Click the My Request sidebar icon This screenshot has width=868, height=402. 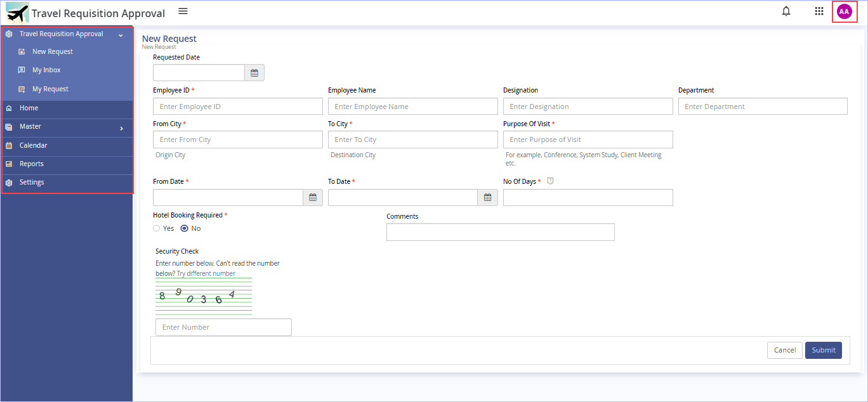[22, 89]
